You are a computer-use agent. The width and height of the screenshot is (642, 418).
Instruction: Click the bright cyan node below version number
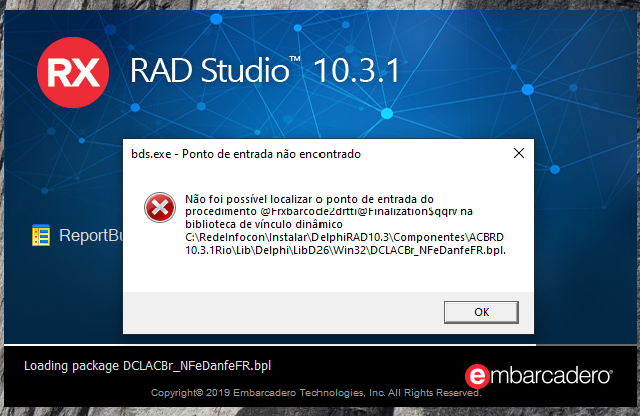[387, 113]
